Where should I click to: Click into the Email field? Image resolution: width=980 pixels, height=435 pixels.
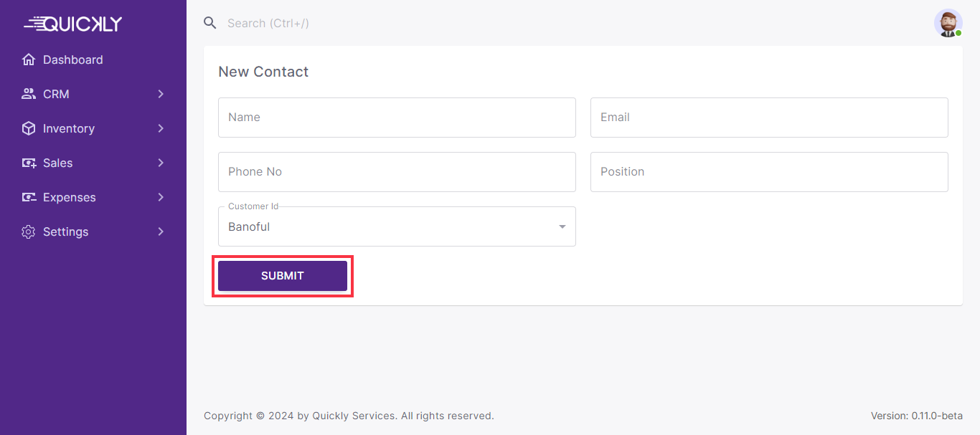(769, 118)
